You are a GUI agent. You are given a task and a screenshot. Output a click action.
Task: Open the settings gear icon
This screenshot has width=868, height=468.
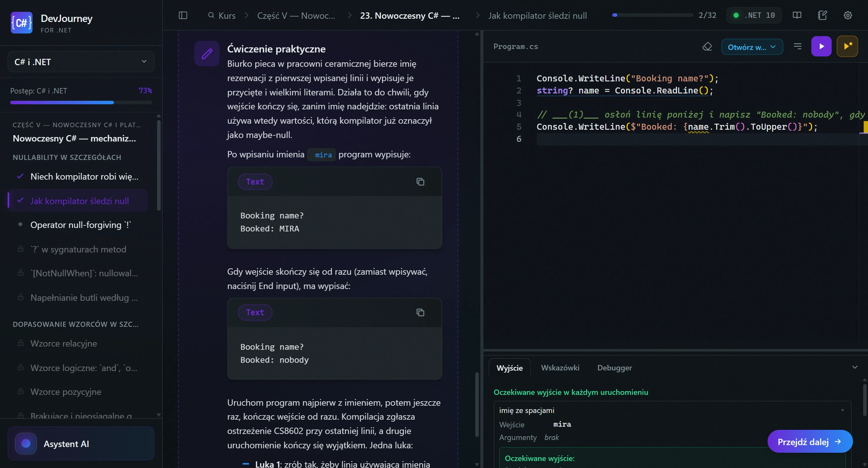coord(848,16)
